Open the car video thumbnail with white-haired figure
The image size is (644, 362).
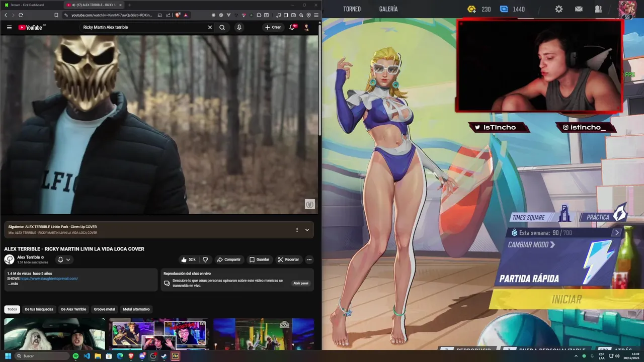pyautogui.click(x=55, y=334)
